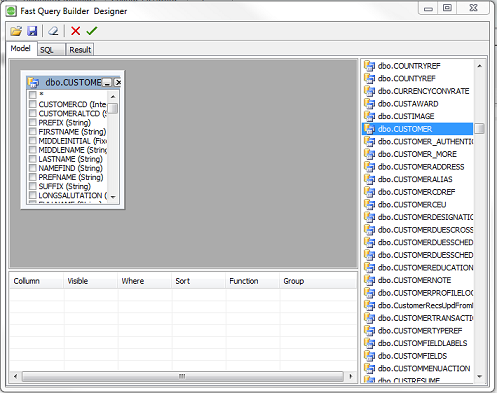This screenshot has height=393, width=497.
Task: Click grid horizontal scrollbar left arrow
Action: 15,376
